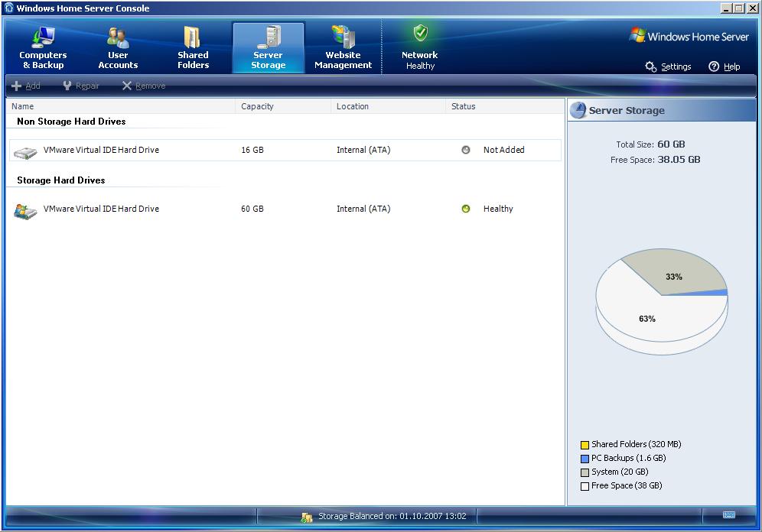Click the blue PC Backups legend swatch

(585, 459)
